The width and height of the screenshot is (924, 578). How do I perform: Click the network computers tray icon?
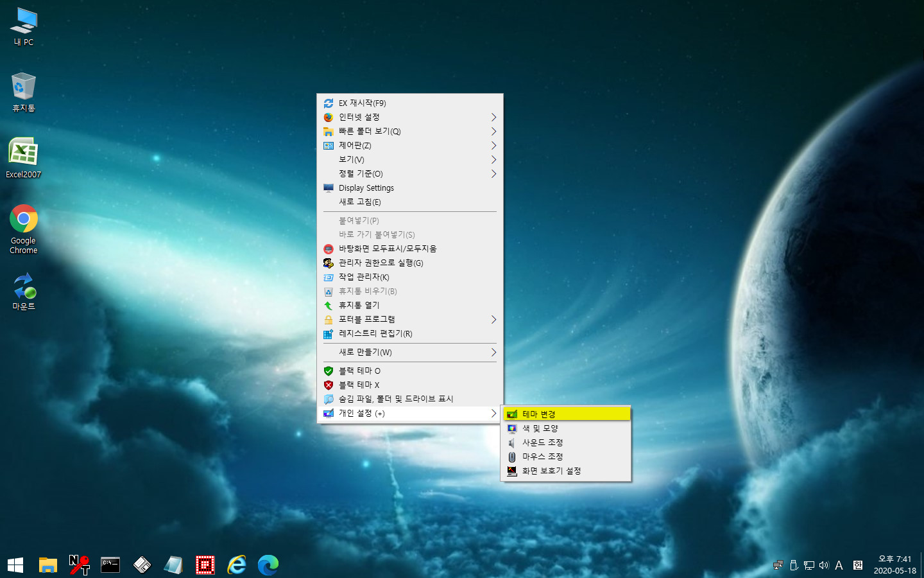[x=778, y=565]
